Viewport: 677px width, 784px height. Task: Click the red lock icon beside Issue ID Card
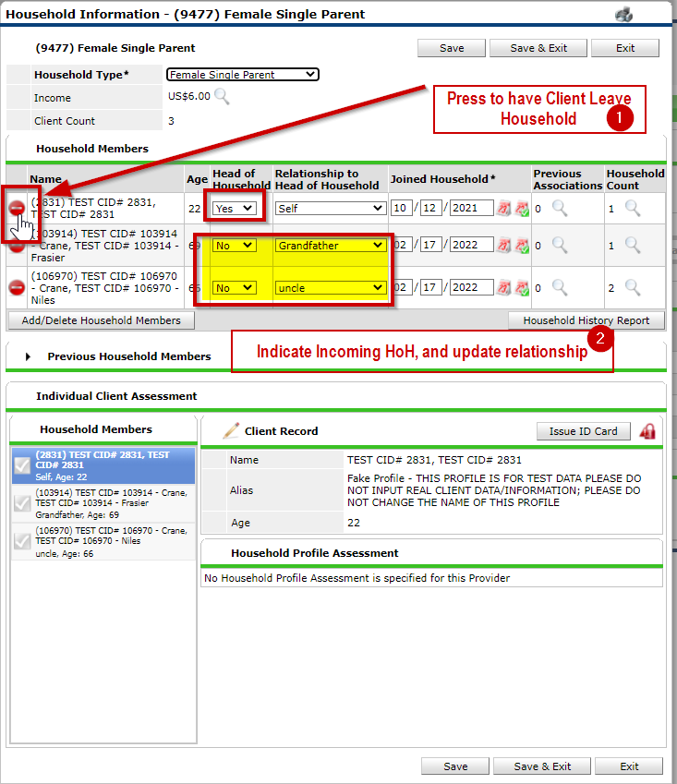[x=647, y=431]
